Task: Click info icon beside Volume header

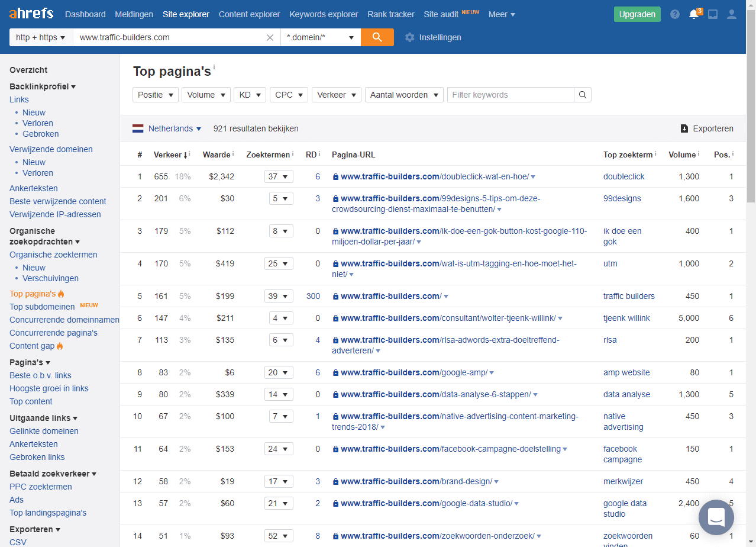Action: pyautogui.click(x=699, y=154)
